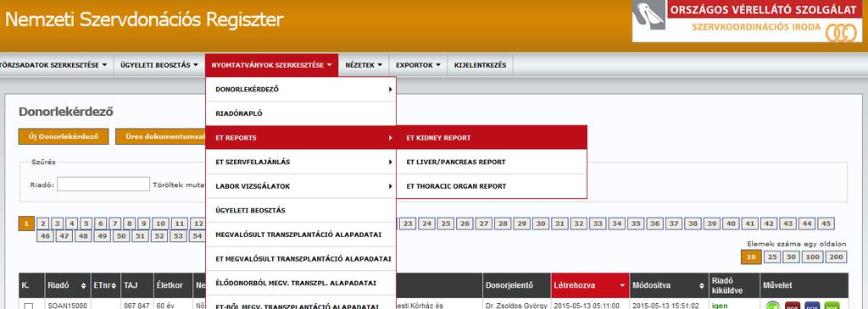
Task: Show 100 items per page
Action: 813,257
